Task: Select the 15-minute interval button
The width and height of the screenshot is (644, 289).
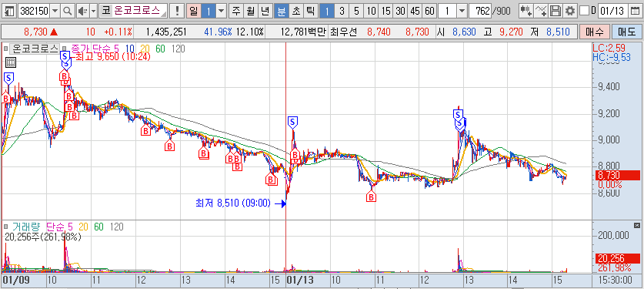Action: [385, 11]
